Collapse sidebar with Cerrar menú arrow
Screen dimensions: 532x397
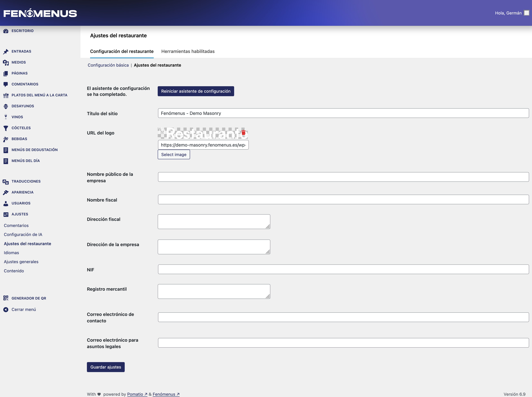pyautogui.click(x=6, y=309)
